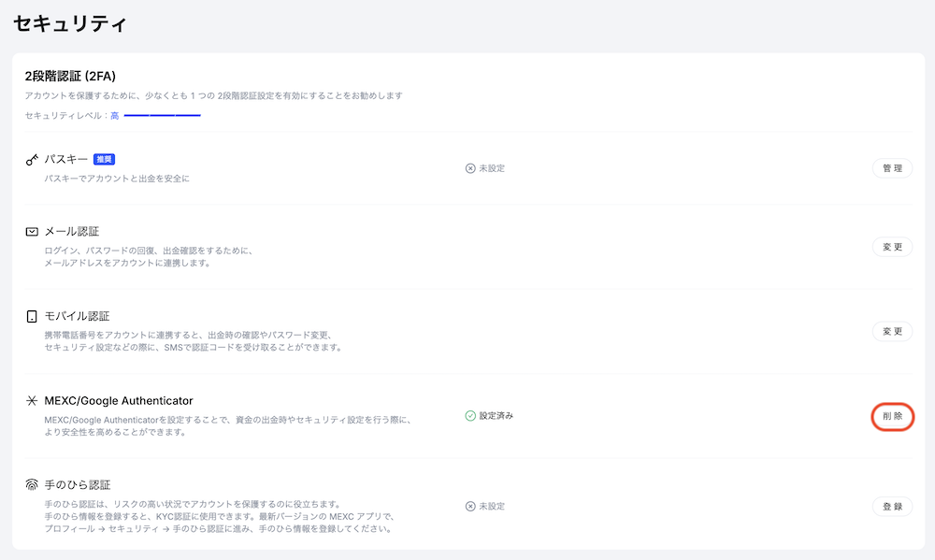The image size is (935, 560).
Task: Open パスキー management with the 管理 button
Action: (x=892, y=168)
